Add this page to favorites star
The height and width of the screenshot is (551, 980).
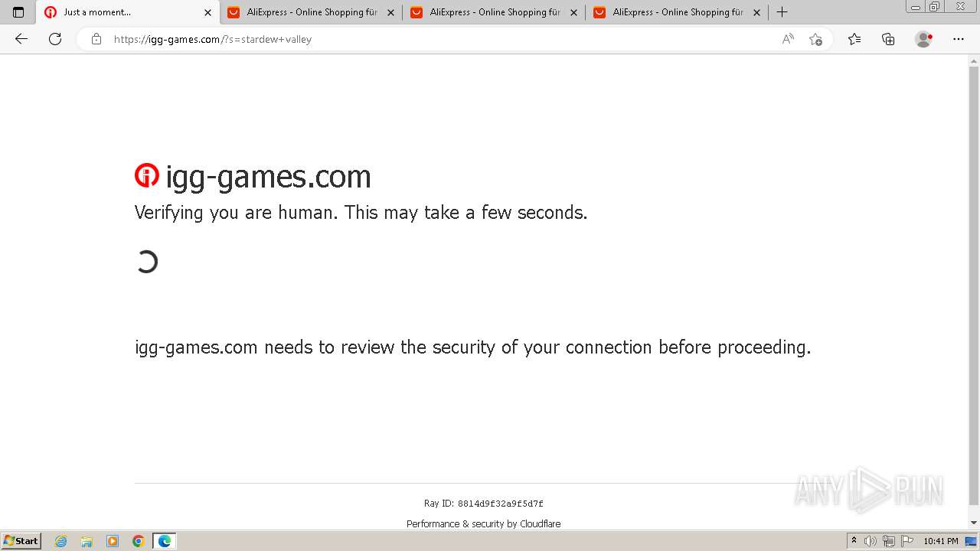815,39
